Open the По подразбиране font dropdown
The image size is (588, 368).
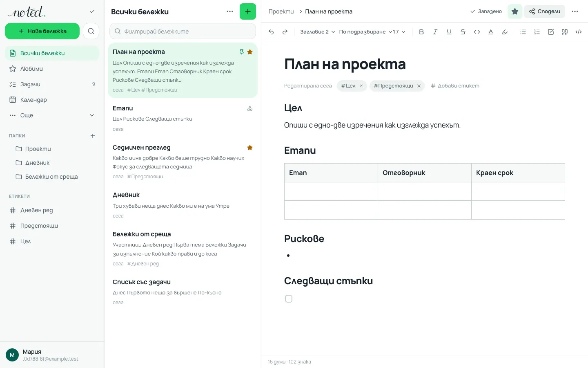(365, 32)
